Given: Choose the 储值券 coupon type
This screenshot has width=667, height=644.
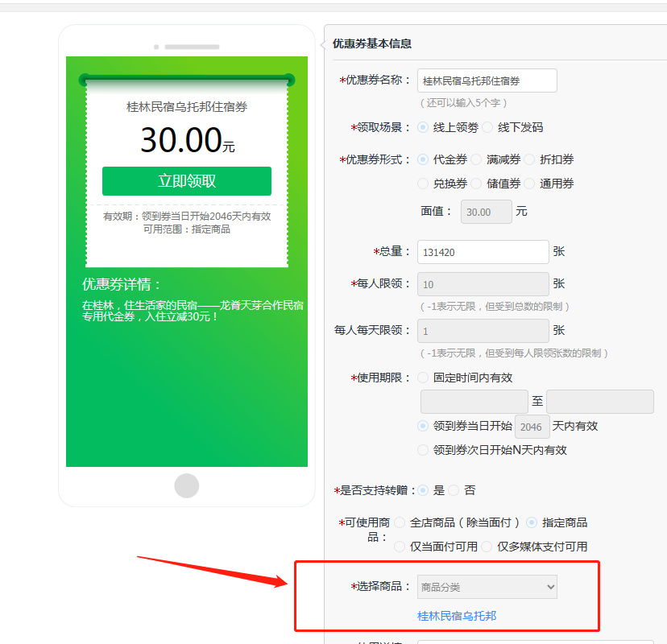Looking at the screenshot, I should (x=476, y=184).
